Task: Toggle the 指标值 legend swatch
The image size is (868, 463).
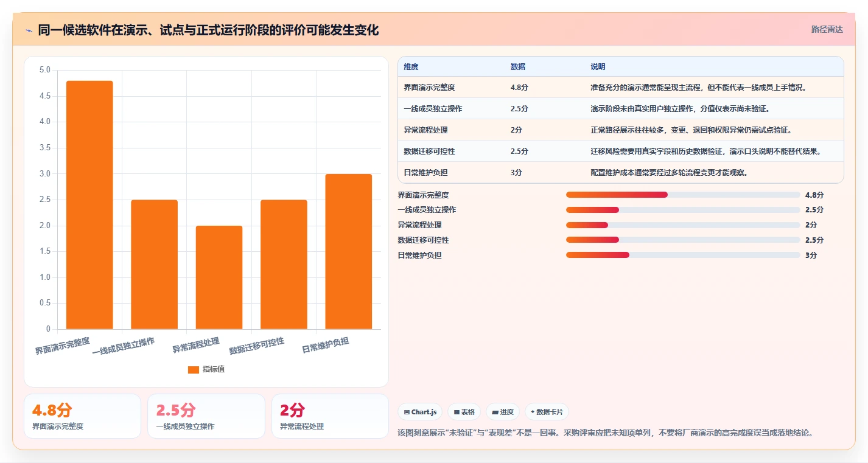Action: (194, 369)
